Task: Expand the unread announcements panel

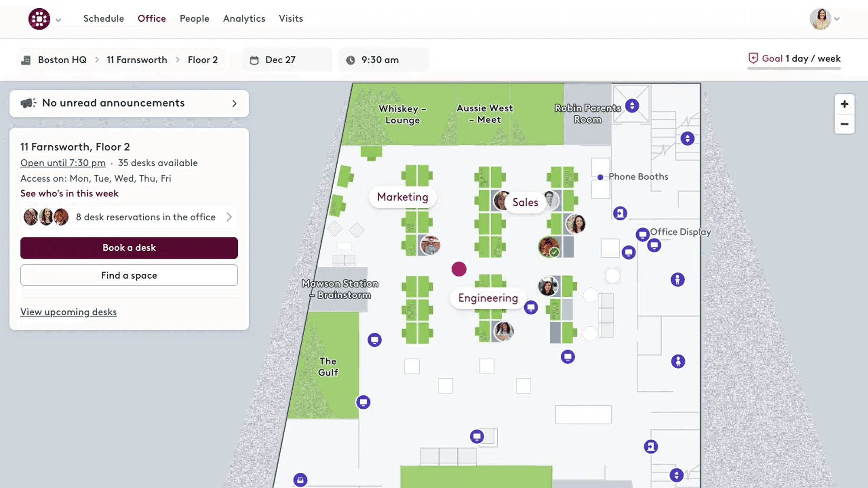Action: click(x=234, y=104)
